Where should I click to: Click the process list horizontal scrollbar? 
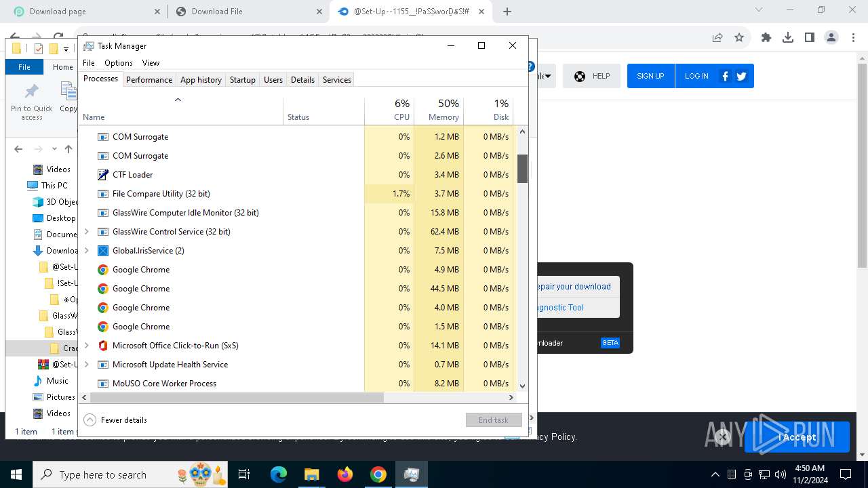pos(237,398)
